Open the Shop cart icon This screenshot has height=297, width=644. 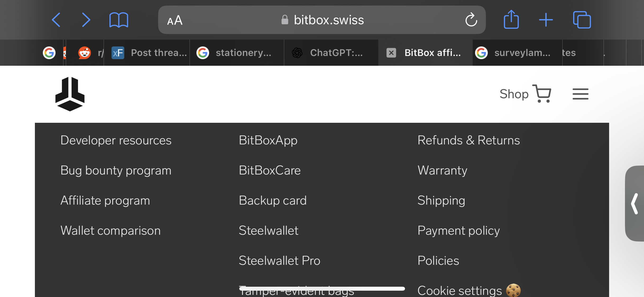click(541, 94)
